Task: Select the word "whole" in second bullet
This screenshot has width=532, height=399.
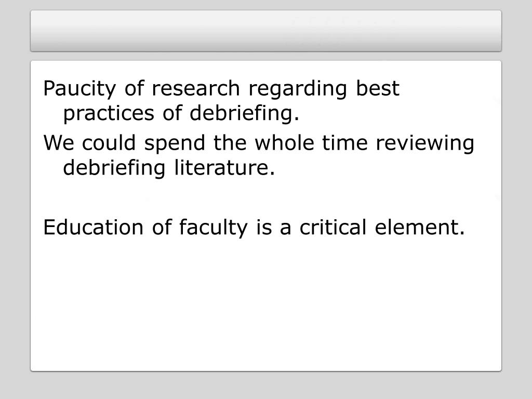Action: [x=284, y=142]
